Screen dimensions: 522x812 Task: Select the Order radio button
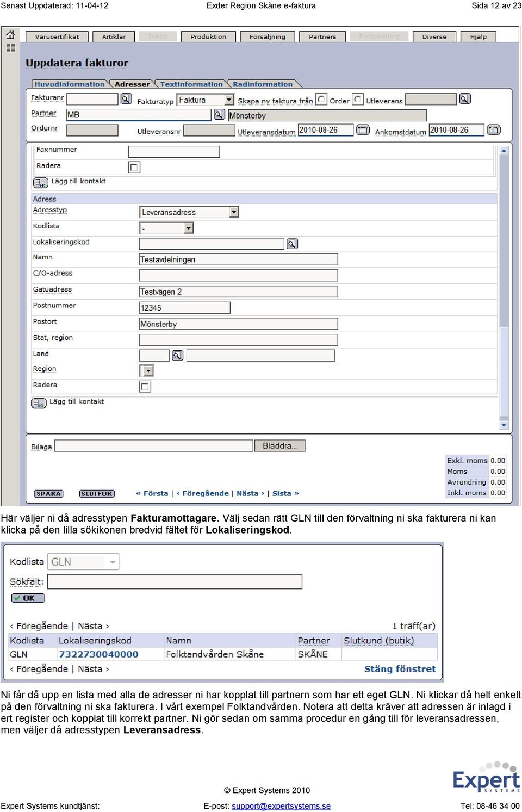(x=321, y=100)
